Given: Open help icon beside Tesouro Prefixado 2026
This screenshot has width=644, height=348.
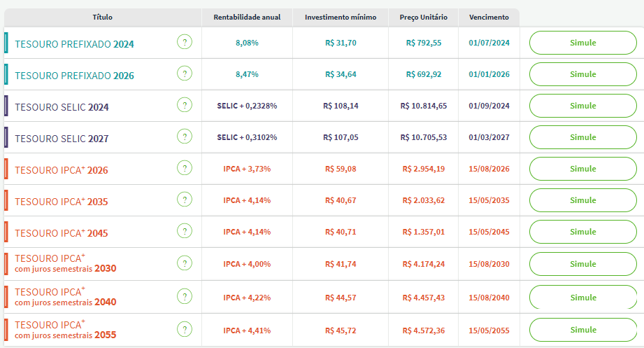Looking at the screenshot, I should [x=184, y=74].
